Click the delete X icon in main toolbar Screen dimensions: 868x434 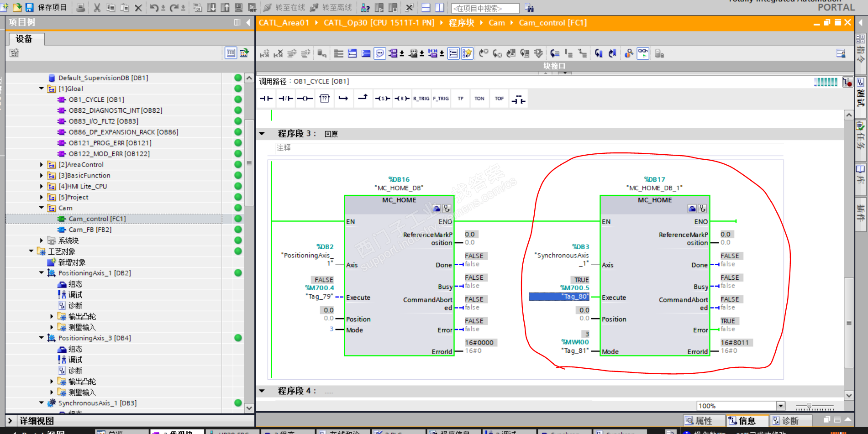[138, 8]
